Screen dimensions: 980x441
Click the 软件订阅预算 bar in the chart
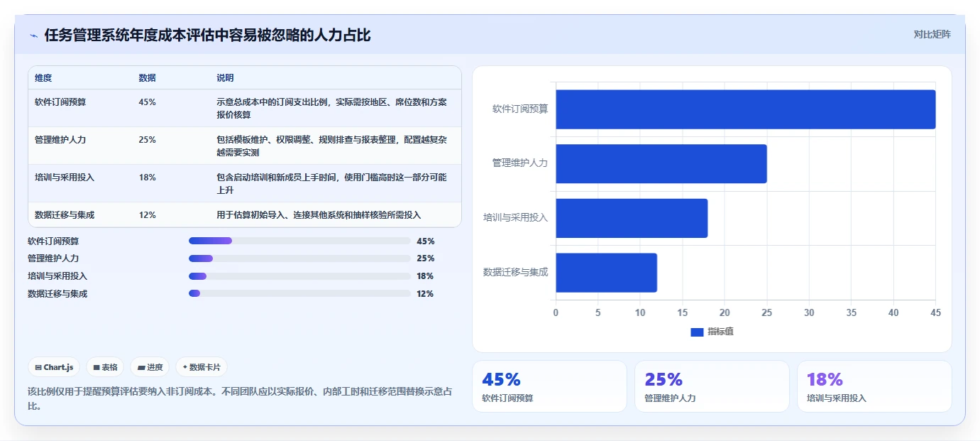pyautogui.click(x=745, y=109)
